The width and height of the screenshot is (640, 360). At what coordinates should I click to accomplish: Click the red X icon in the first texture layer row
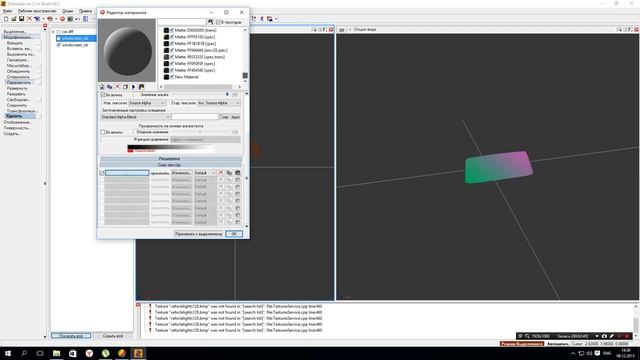pos(221,173)
